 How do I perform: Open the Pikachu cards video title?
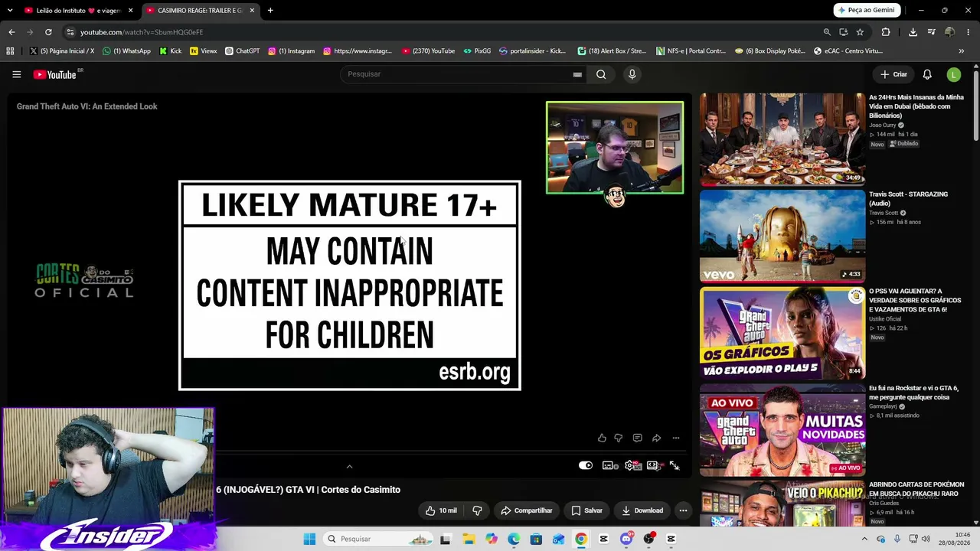coord(916,489)
